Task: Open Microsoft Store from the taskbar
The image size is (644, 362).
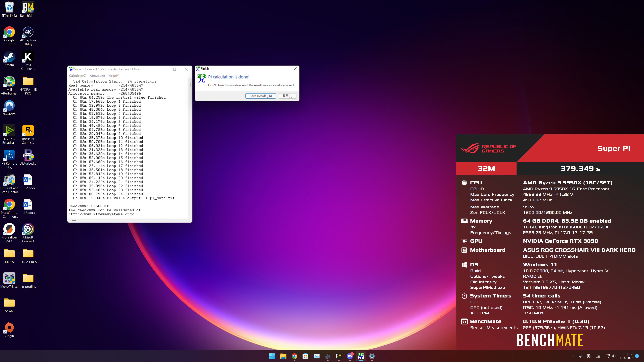Action: (x=306, y=356)
